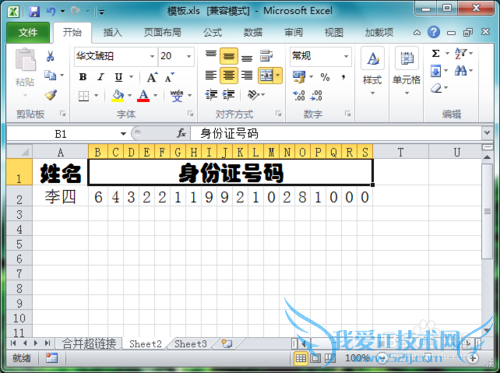Switch to the 插入 Insert tab
Image resolution: width=500 pixels, height=373 pixels.
[112, 33]
